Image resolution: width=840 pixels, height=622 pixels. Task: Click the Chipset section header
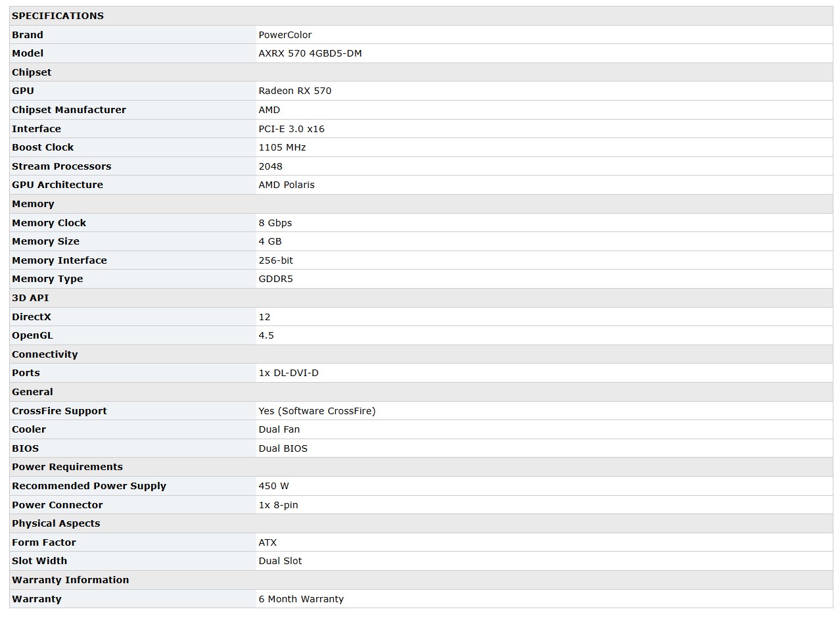tap(421, 72)
